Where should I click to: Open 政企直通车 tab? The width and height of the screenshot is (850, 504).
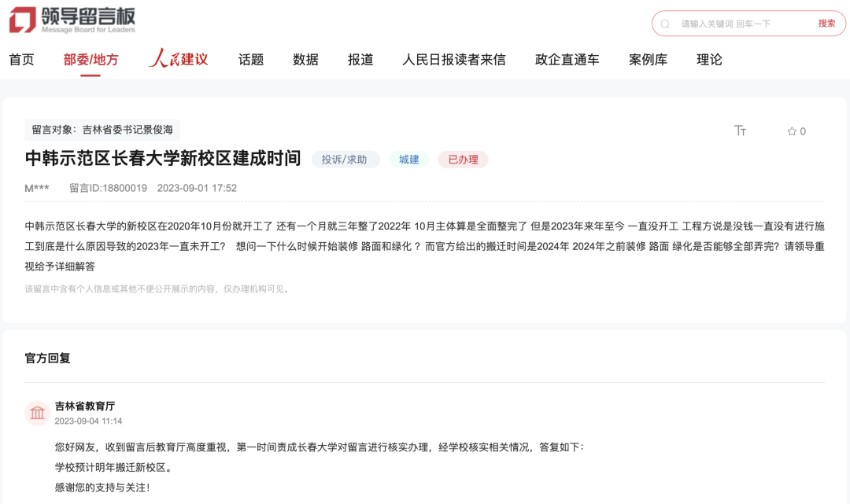(x=567, y=60)
